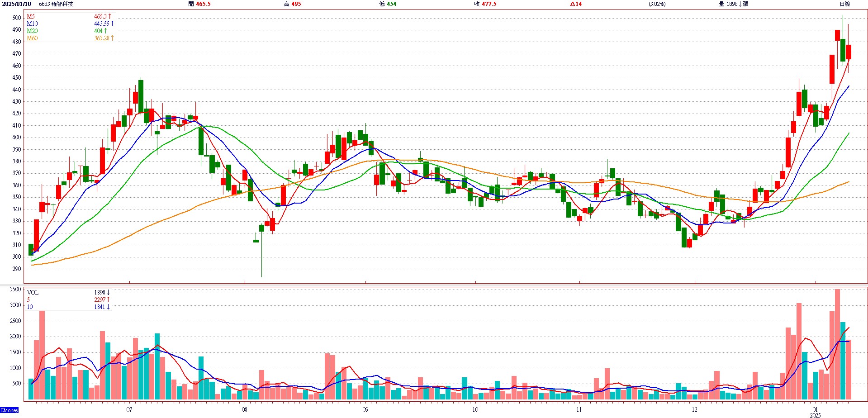Click the 480 price axis label

point(17,42)
